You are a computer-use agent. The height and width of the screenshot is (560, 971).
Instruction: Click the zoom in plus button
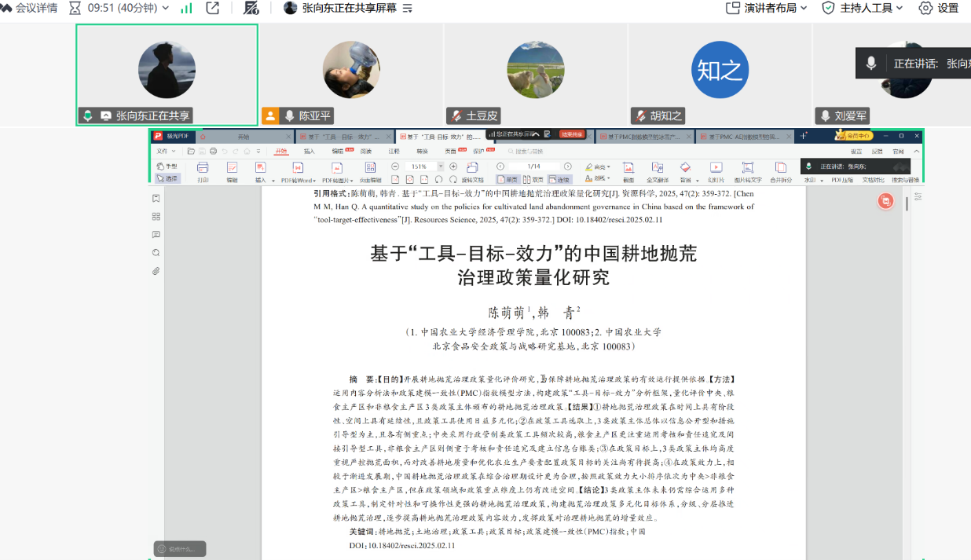click(453, 167)
